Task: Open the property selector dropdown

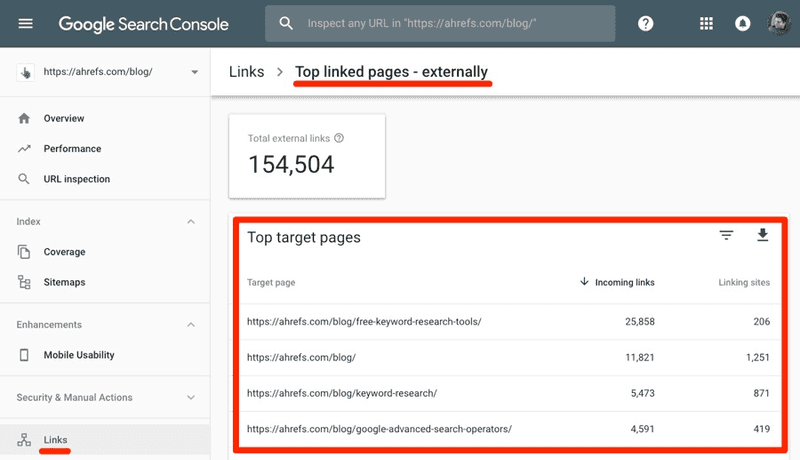Action: click(x=194, y=72)
